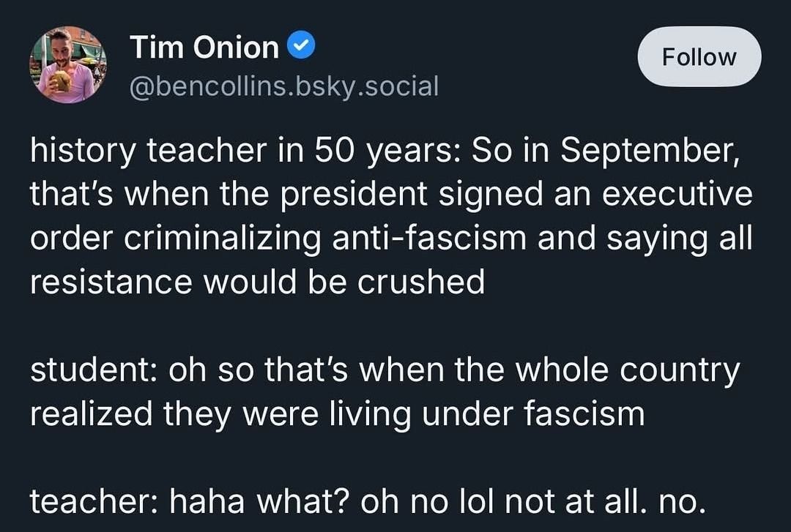
Task: Click the line "that's when the president signed"
Action: [391, 195]
